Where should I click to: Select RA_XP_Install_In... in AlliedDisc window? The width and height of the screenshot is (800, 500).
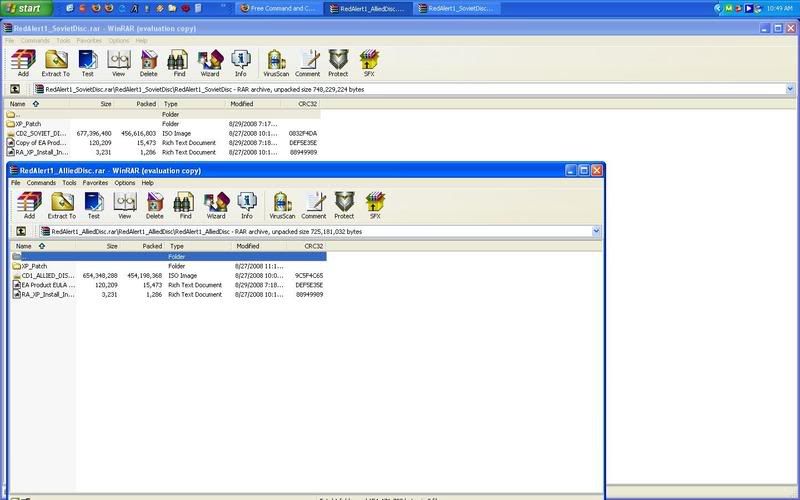(169, 294)
